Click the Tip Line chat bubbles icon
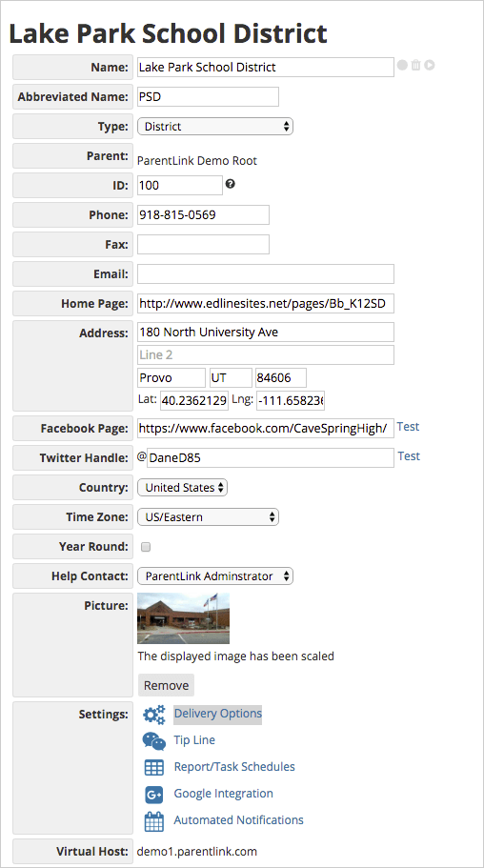This screenshot has height=868, width=484. (x=154, y=740)
